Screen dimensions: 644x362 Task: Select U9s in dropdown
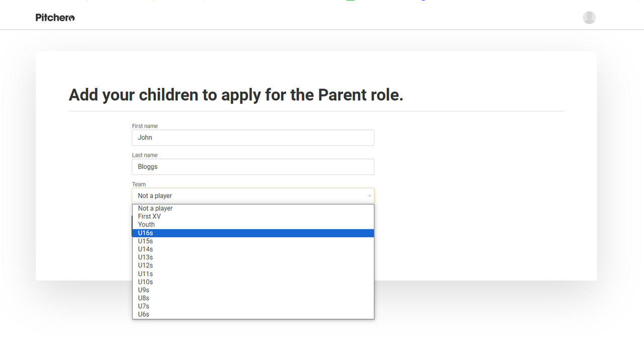[x=144, y=290]
